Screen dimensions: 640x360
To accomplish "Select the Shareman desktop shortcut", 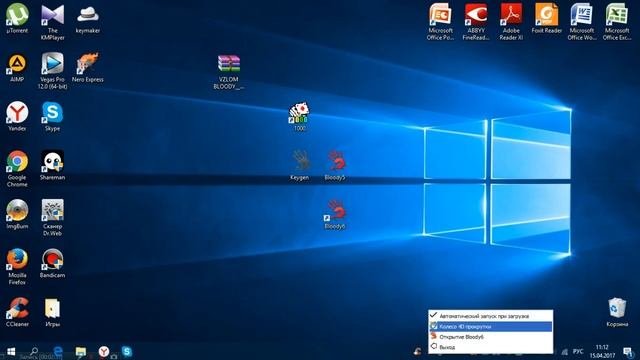I will coord(53,165).
